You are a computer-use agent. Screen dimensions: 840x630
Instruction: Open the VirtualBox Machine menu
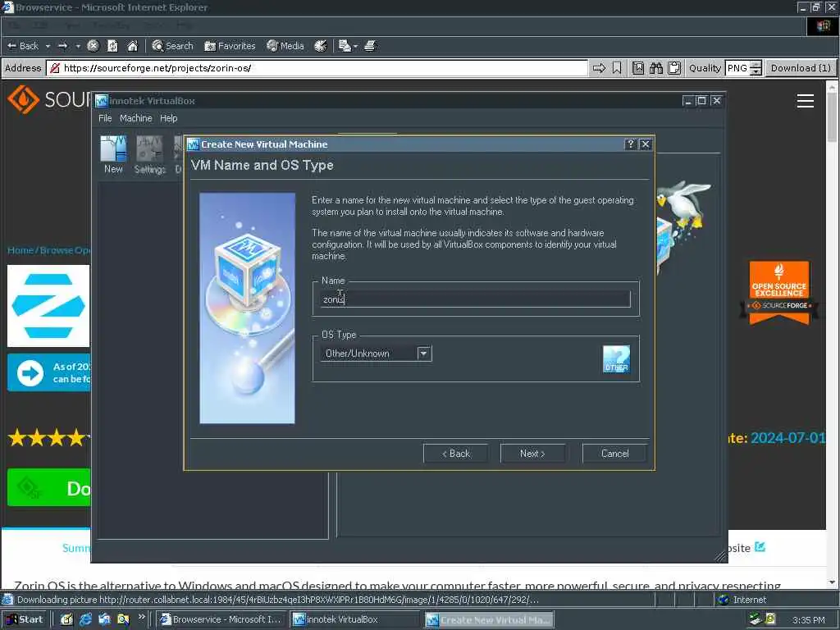(135, 118)
